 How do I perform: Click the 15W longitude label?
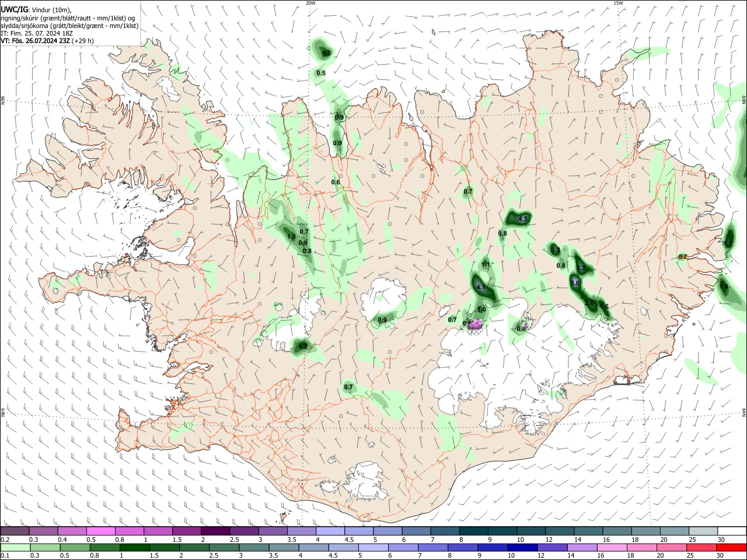coord(618,3)
